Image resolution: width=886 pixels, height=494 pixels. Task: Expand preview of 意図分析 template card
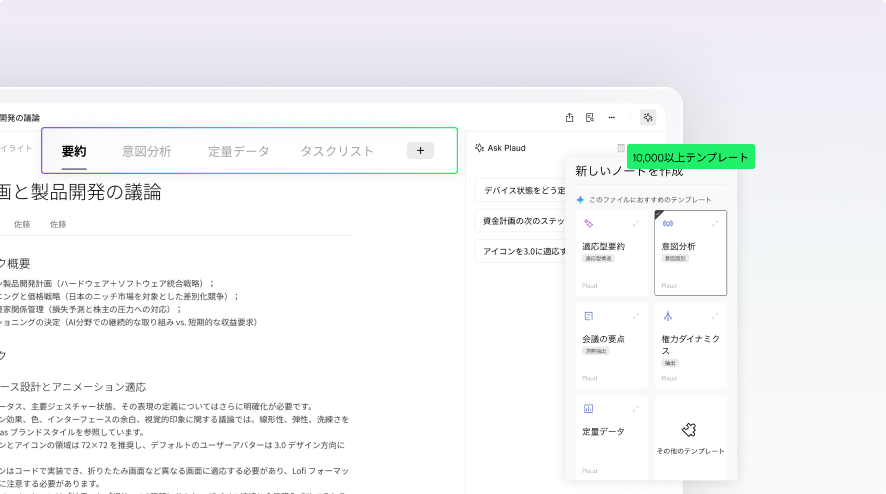714,223
